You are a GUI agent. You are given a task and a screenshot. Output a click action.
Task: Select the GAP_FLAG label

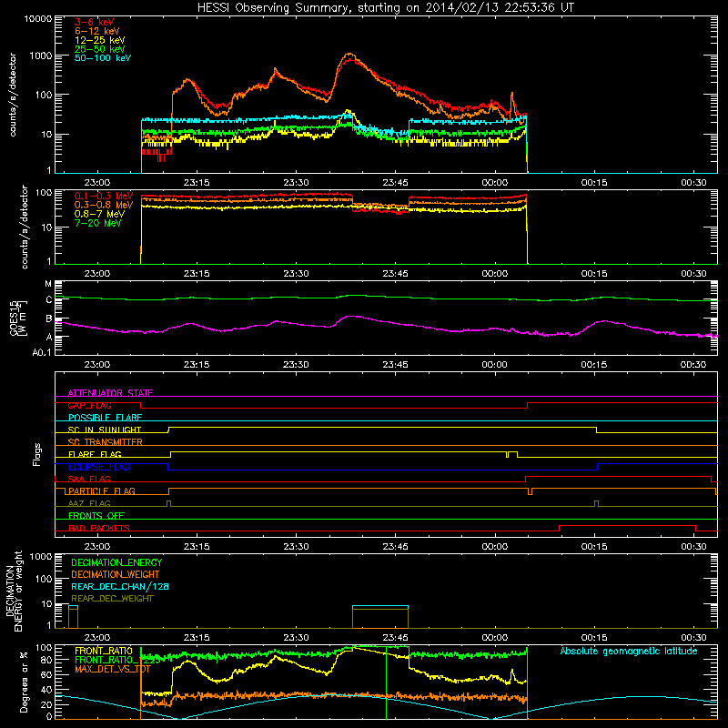(89, 405)
